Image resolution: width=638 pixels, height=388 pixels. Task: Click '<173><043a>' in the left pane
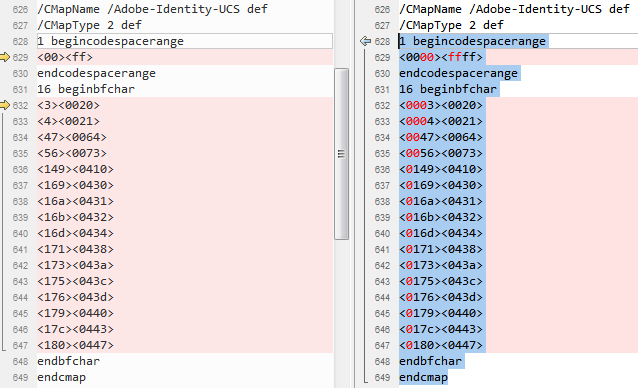(x=75, y=265)
